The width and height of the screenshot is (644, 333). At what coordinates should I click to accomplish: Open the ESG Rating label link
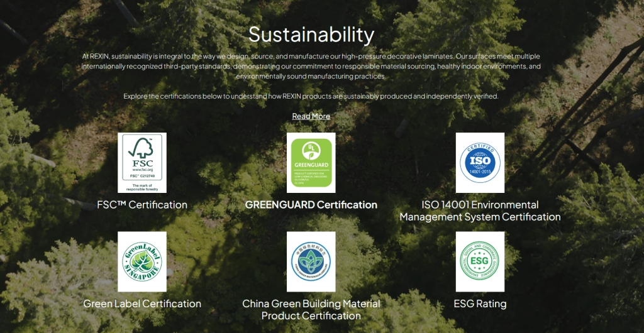tap(480, 304)
